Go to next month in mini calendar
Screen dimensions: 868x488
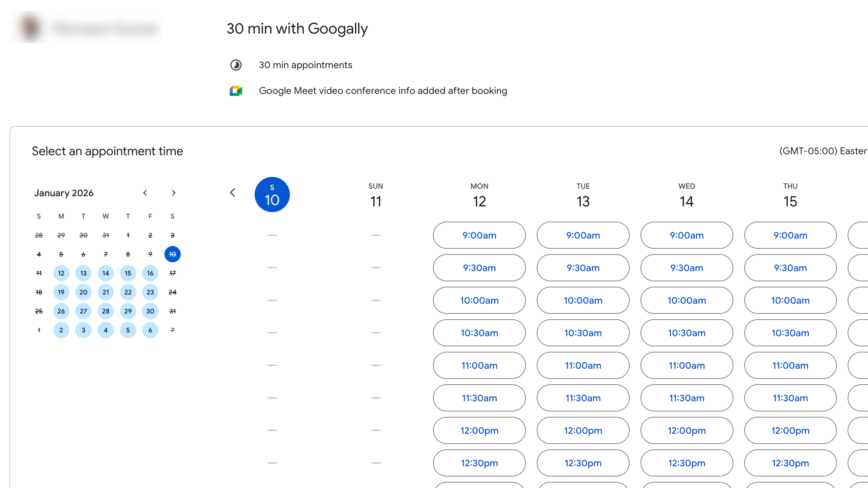(174, 193)
